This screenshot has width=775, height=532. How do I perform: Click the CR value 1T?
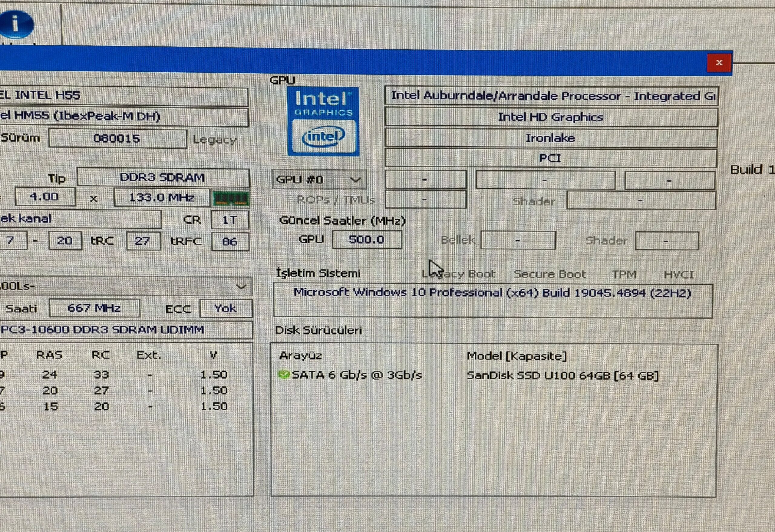click(x=230, y=220)
